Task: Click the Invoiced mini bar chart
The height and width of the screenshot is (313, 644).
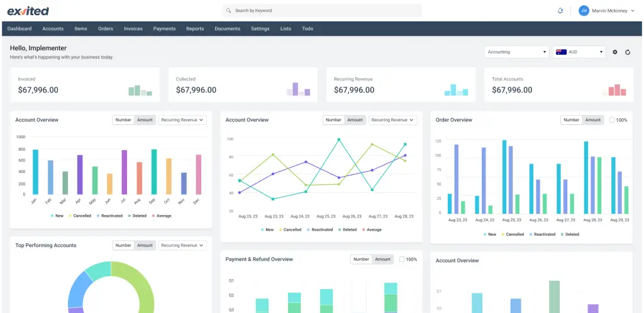Action: (140, 91)
